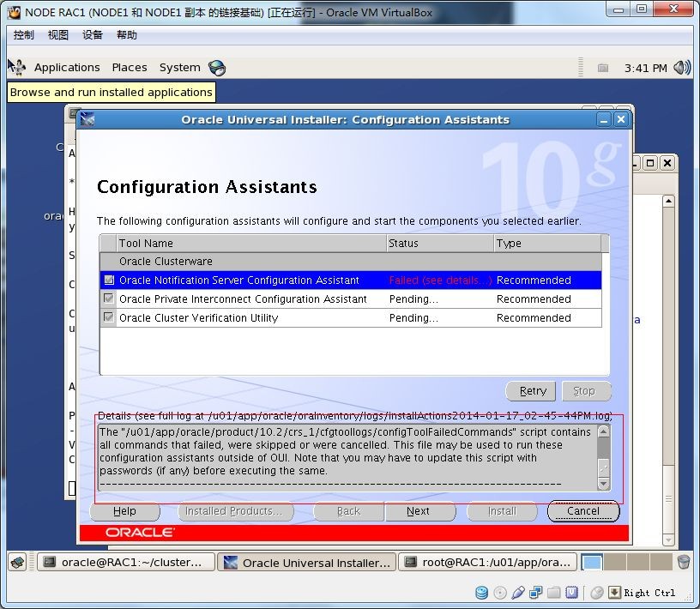This screenshot has height=609, width=700.
Task: Click the show desktop icon in bottom panel
Action: pos(18,562)
